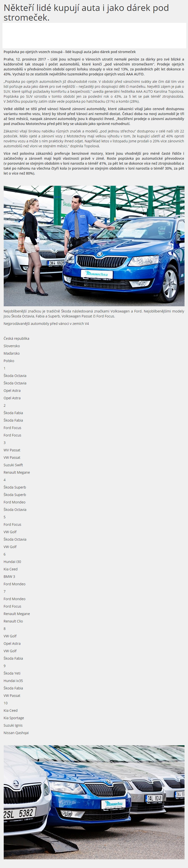This screenshot has width=188, height=868.
Task: Select the Česká republika column heading
Action: point(17,338)
